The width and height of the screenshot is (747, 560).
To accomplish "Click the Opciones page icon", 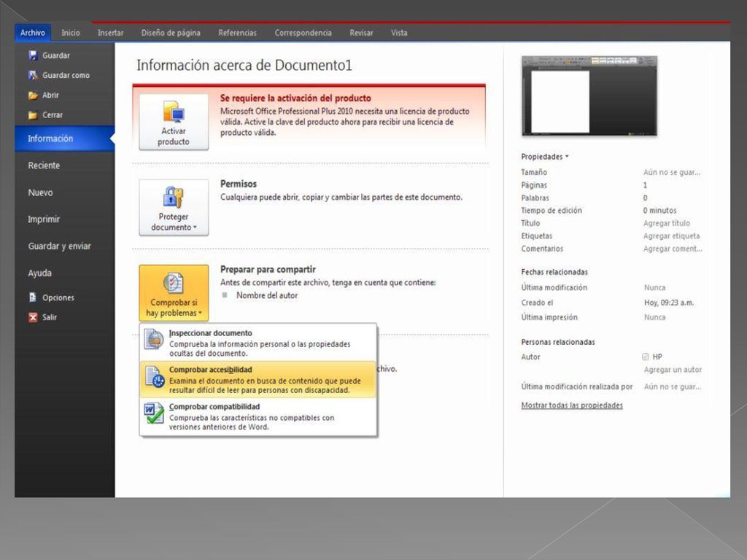I will 33,297.
